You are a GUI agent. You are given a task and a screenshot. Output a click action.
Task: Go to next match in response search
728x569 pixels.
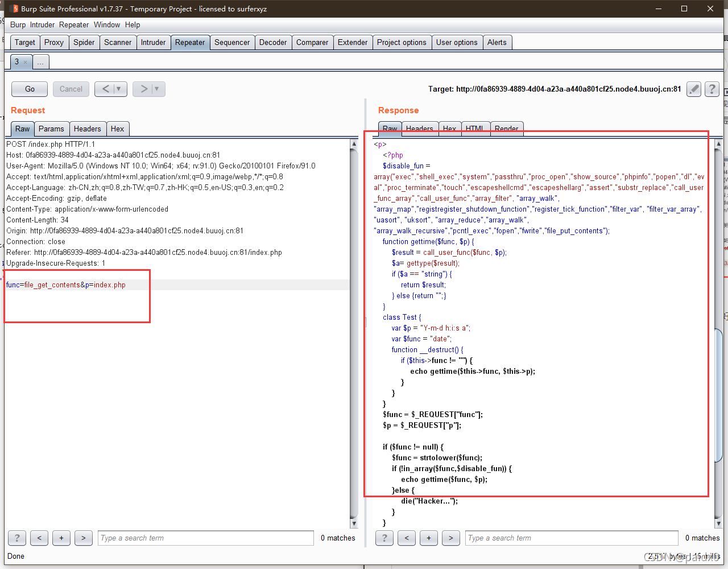pos(451,538)
